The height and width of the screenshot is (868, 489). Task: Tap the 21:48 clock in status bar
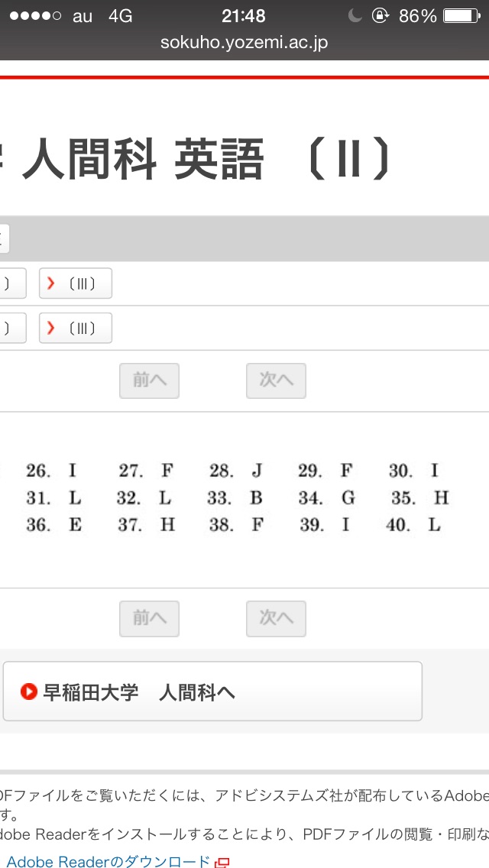[244, 15]
